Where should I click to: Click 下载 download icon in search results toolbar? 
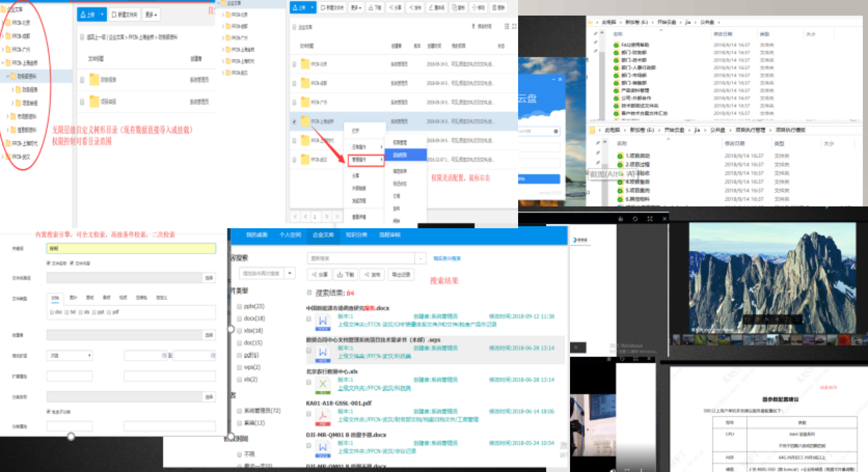[346, 274]
